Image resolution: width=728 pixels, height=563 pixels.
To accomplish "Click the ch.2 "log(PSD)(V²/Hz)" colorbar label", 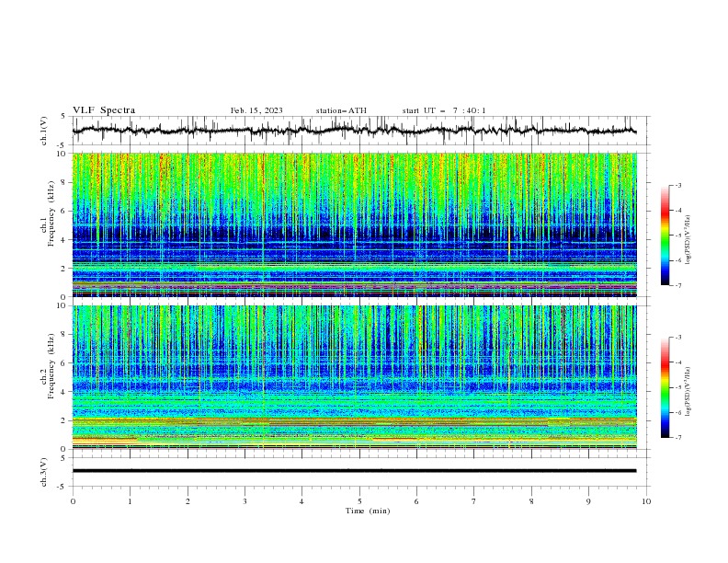I will click(x=688, y=391).
